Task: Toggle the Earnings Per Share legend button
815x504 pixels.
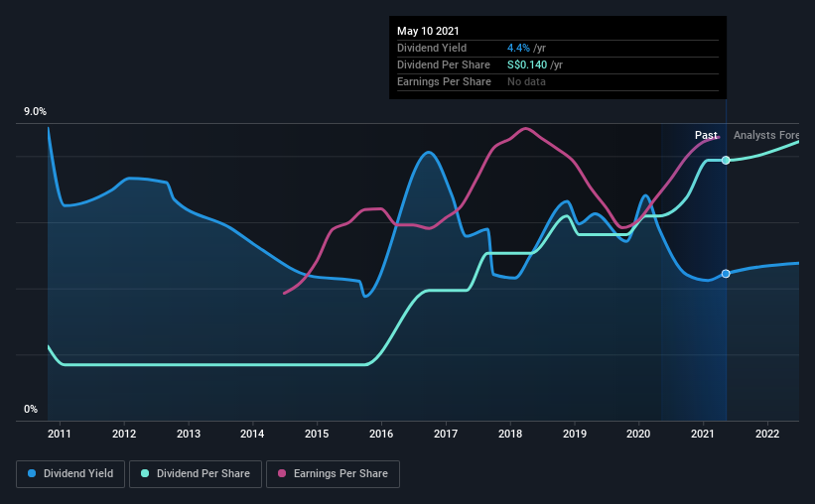Action: pyautogui.click(x=333, y=474)
